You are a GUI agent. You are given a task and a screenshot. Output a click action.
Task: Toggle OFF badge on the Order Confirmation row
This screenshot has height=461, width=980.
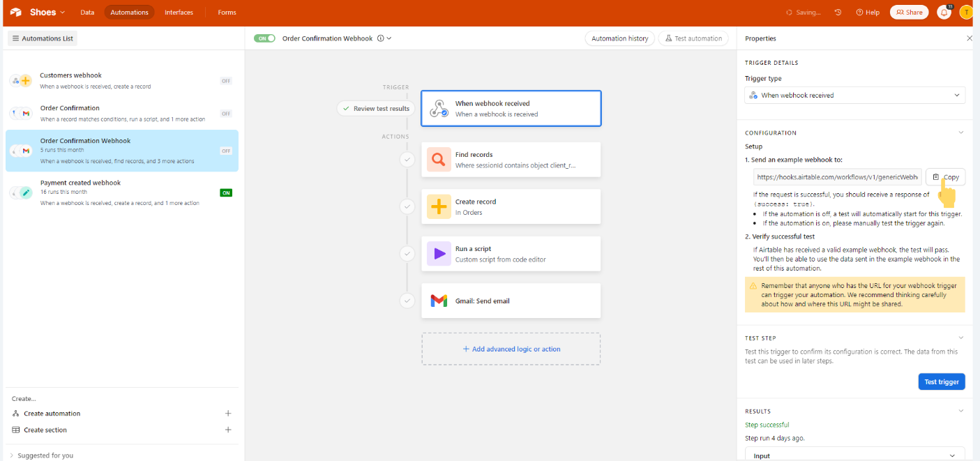[x=226, y=114]
